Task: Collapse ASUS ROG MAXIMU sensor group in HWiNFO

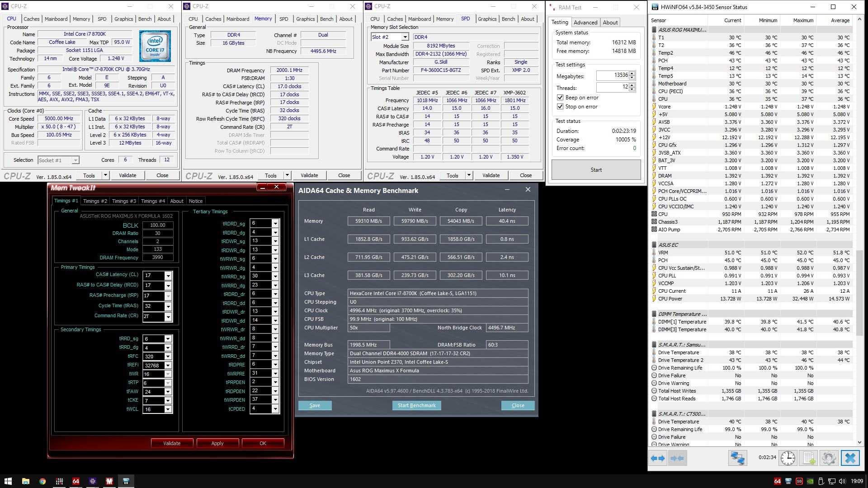Action: [x=654, y=30]
